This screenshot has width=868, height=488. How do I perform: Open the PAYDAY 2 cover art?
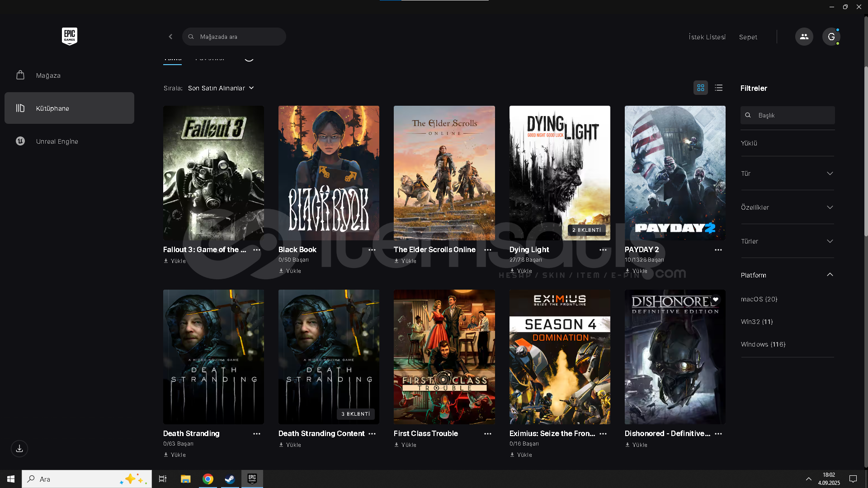(x=675, y=173)
